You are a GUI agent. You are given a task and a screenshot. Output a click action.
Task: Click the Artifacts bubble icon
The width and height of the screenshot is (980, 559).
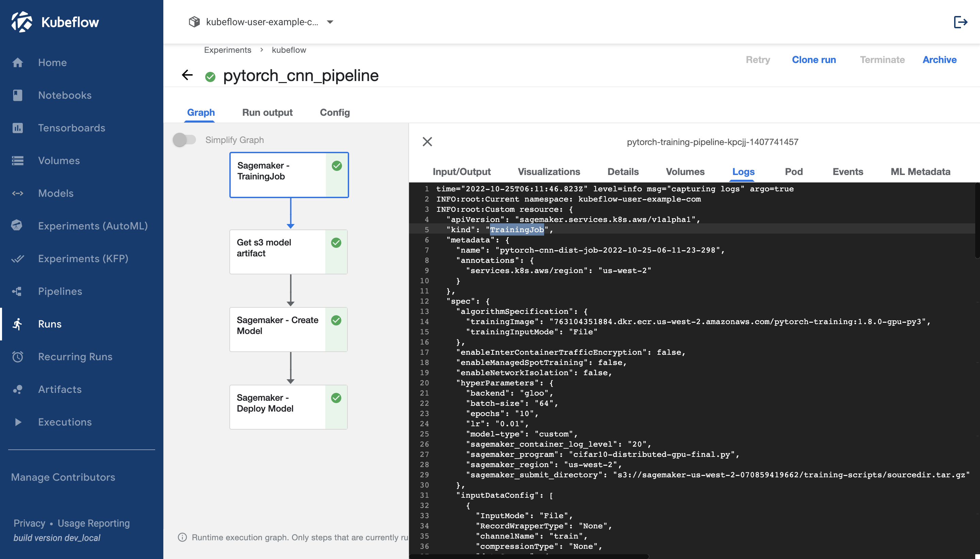(x=18, y=389)
